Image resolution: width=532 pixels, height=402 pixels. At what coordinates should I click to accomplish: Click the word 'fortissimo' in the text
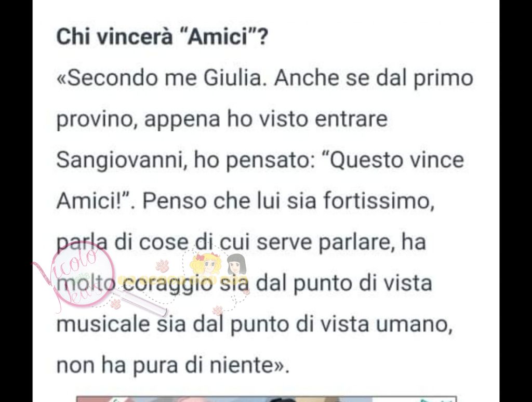pos(378,200)
